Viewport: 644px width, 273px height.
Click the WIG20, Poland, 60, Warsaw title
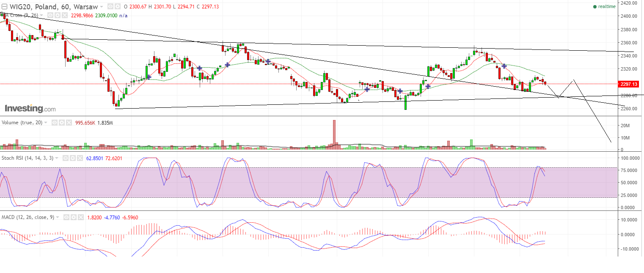(x=54, y=7)
